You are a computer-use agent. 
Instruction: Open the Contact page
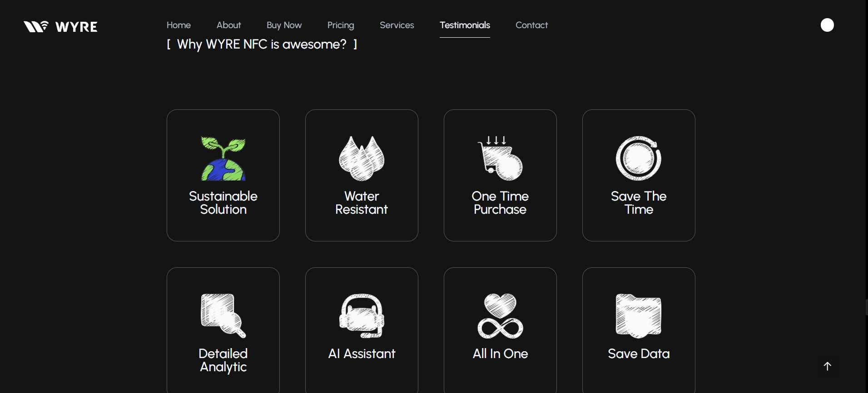point(531,25)
